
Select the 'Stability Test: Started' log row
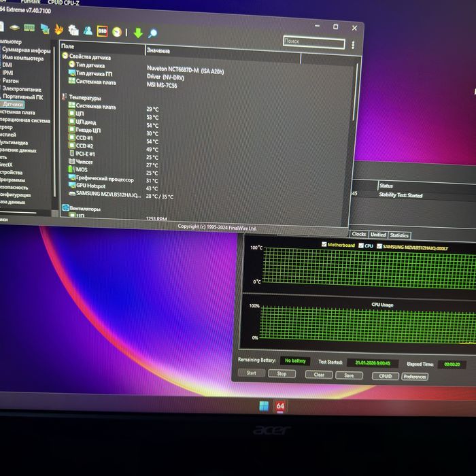pos(401,195)
